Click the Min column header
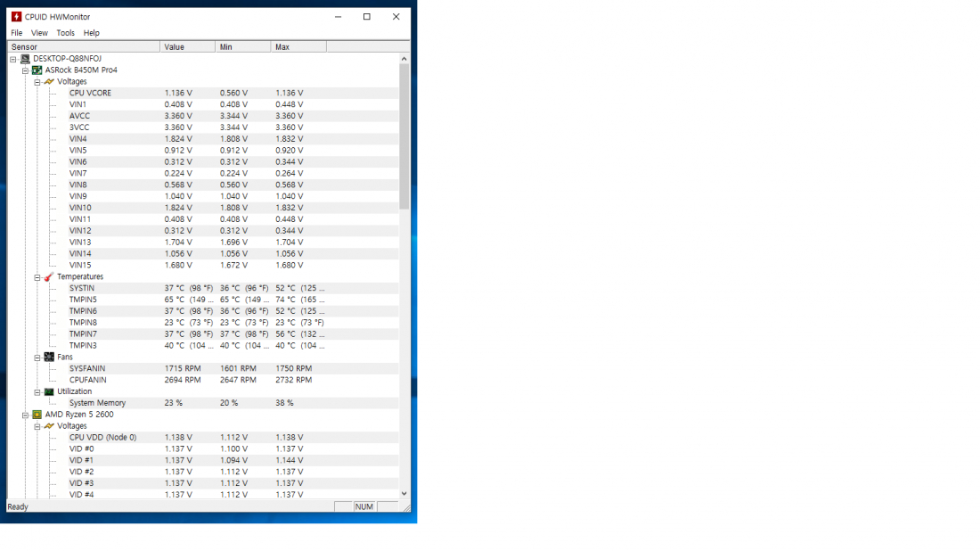Screen dimensions: 980x551 pos(243,47)
